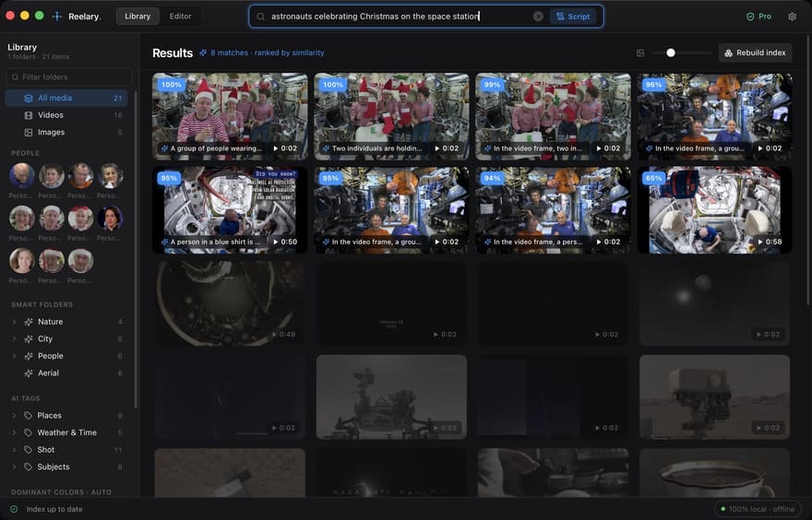The height and width of the screenshot is (520, 812).
Task: Click the Nature smart folder sparkle icon
Action: pyautogui.click(x=29, y=322)
